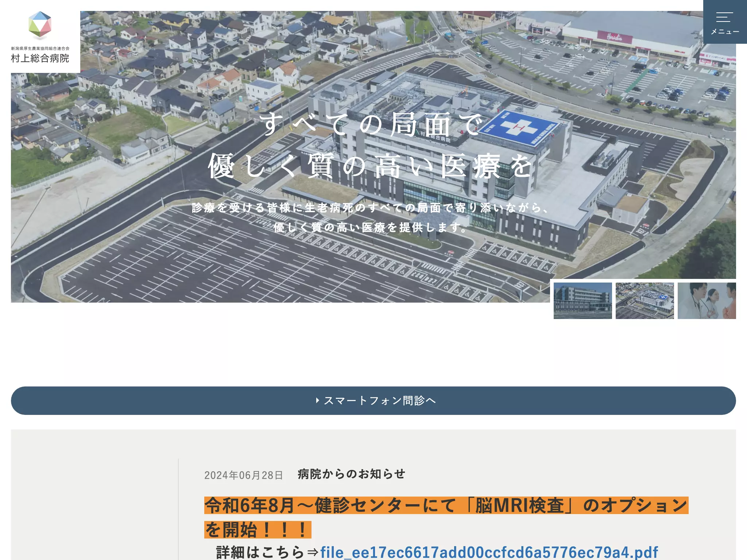Click the hero heading すべての局面で
747x560 pixels.
(x=371, y=124)
